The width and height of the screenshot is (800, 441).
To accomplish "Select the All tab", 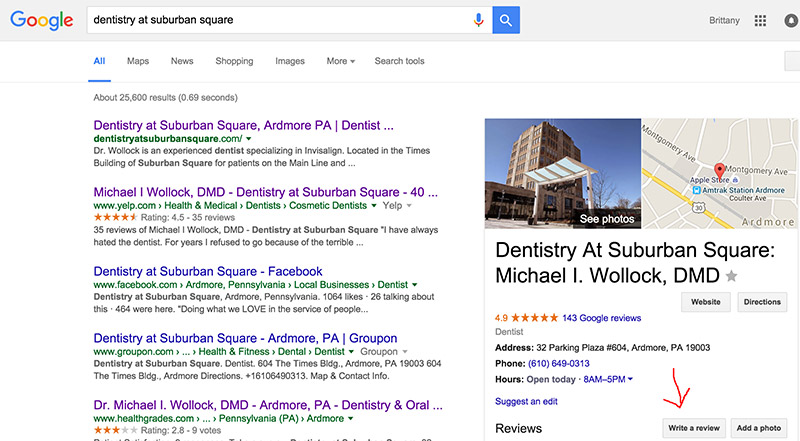I will click(x=99, y=61).
